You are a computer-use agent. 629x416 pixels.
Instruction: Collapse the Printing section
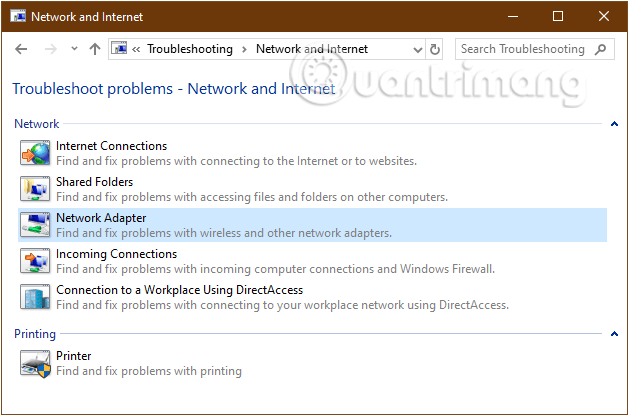614,334
